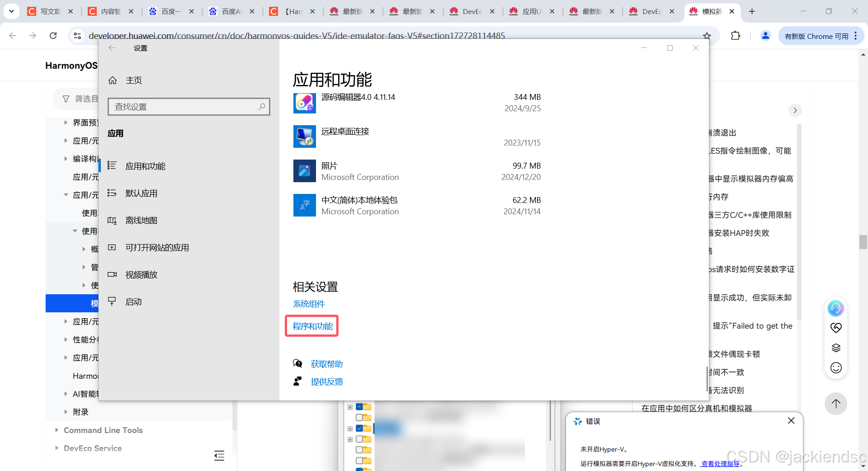Switch to the 写文章 browser tab
The width and height of the screenshot is (868, 471).
50,11
